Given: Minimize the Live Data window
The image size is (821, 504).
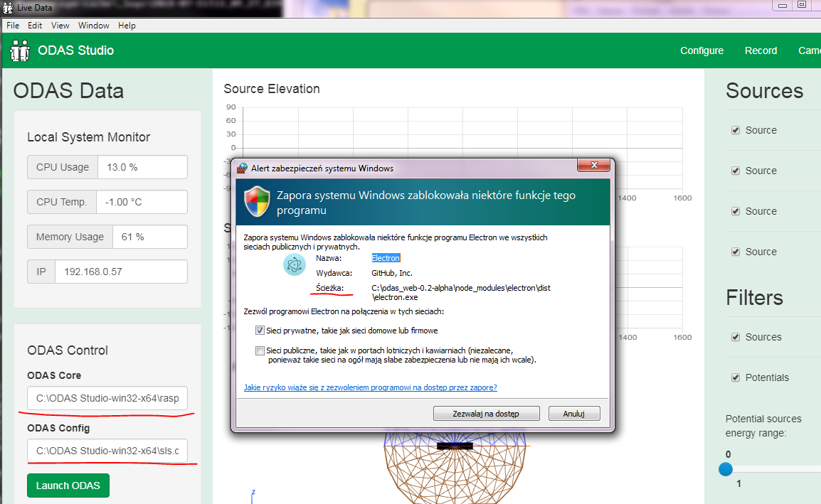Looking at the screenshot, I should 783,5.
